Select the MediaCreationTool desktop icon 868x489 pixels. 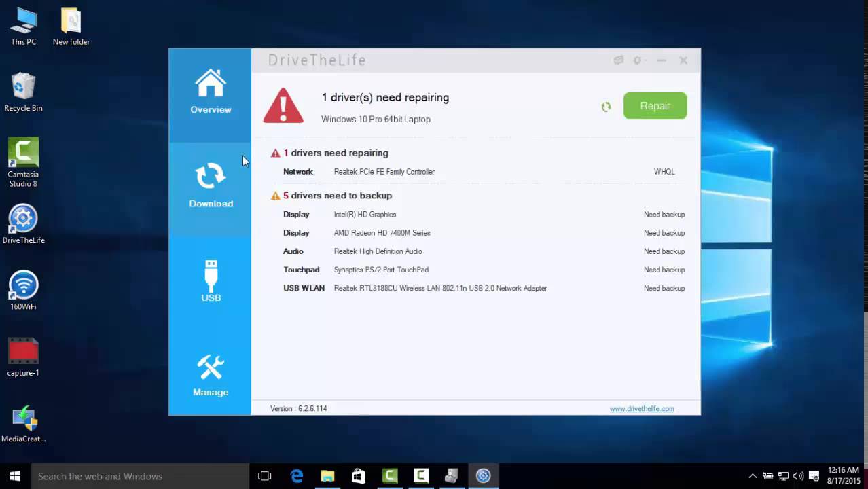[x=23, y=424]
